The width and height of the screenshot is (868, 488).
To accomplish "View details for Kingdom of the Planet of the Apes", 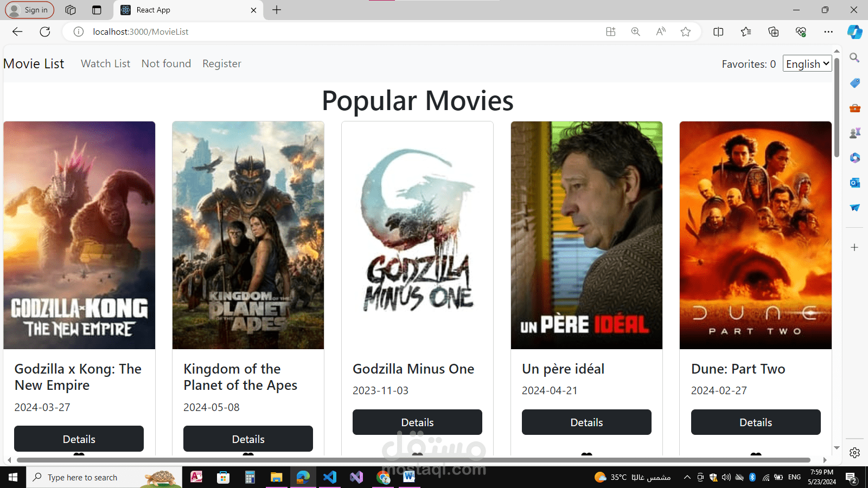I will coord(248,439).
